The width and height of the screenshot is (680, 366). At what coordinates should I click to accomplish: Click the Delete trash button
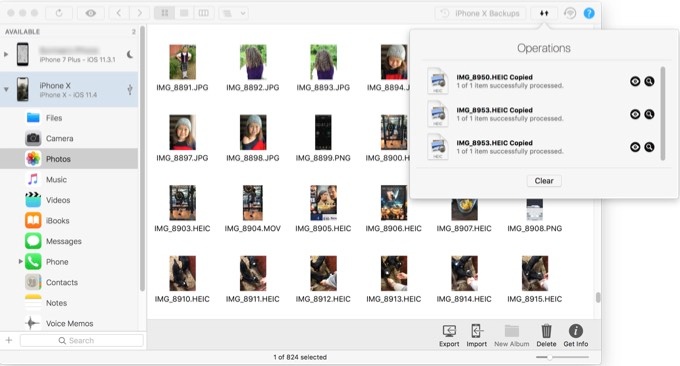(546, 336)
